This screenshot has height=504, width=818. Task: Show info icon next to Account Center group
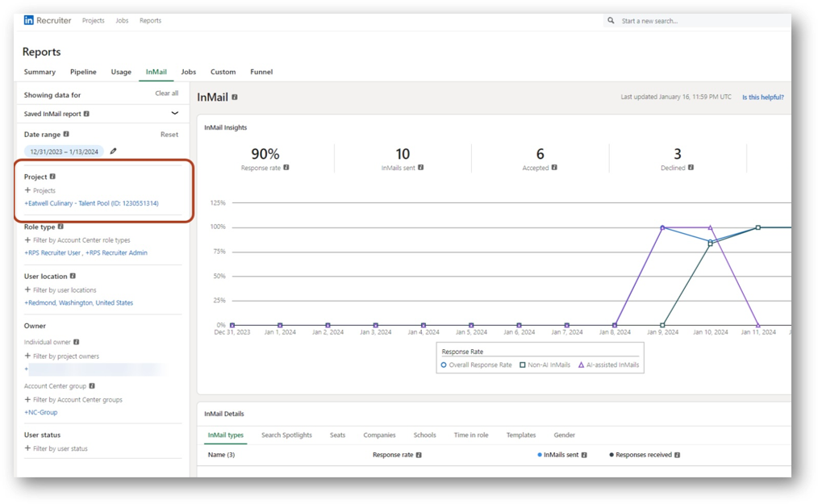coord(92,385)
